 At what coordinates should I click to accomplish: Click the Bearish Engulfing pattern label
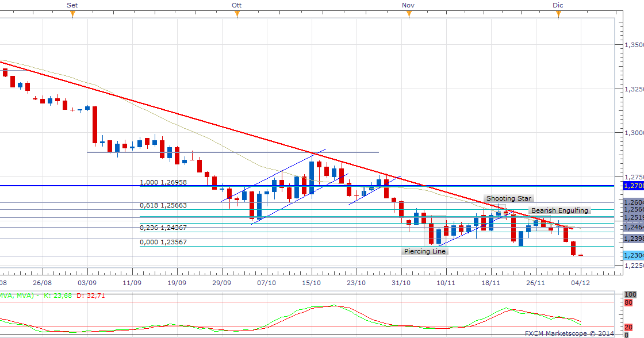559,210
